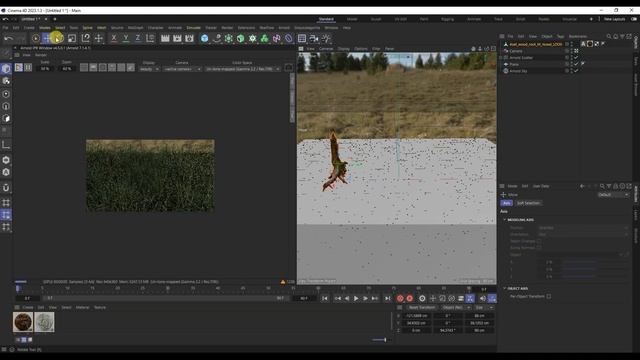
Task: Open the Default mode dropdown in Attributes
Action: point(613,195)
